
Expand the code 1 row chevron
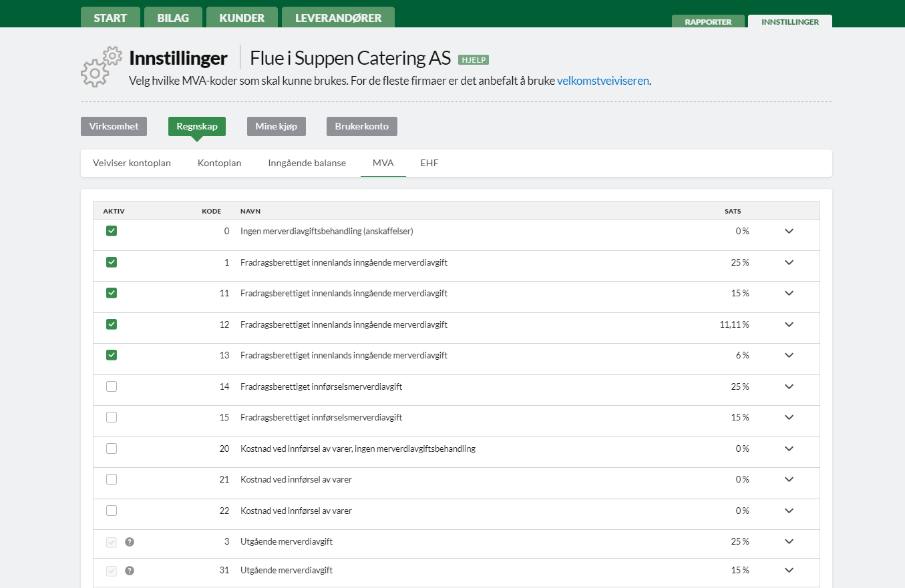(x=789, y=262)
